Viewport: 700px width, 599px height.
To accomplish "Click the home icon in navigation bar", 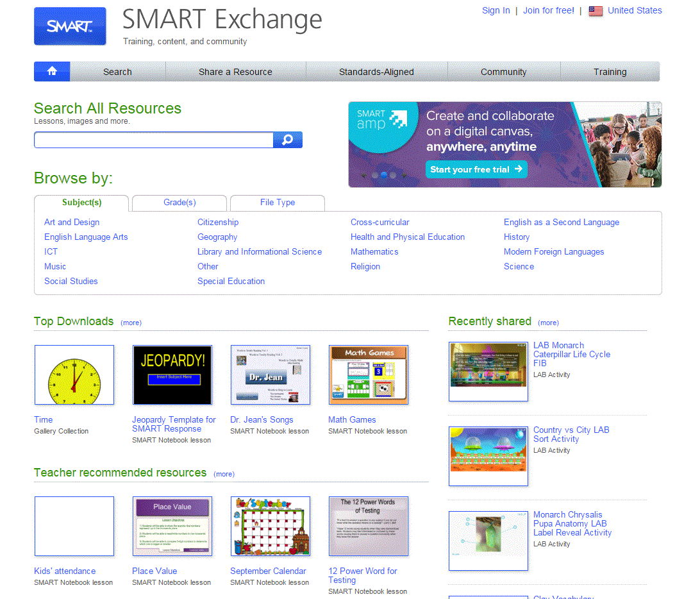I will pyautogui.click(x=52, y=71).
